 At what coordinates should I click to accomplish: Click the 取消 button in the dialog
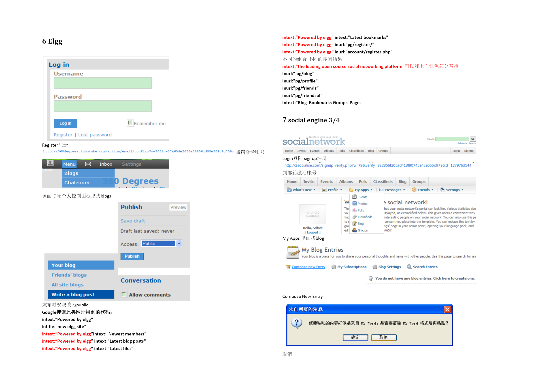coord(384,337)
